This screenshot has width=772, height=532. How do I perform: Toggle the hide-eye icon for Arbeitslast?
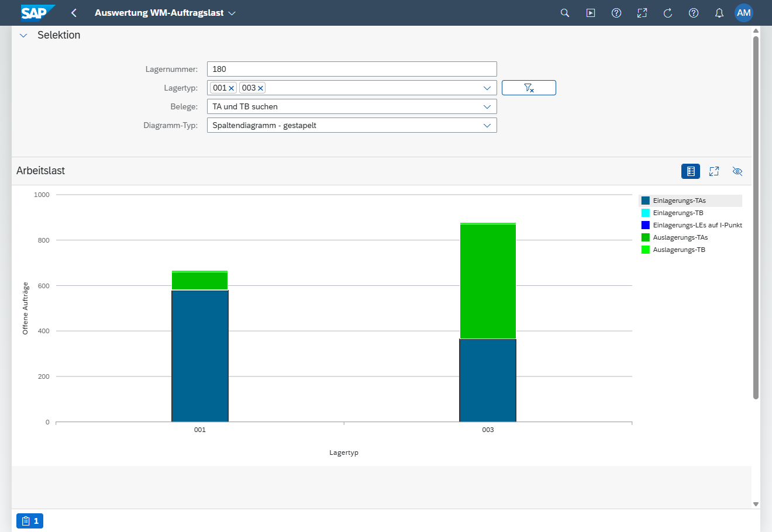click(737, 171)
